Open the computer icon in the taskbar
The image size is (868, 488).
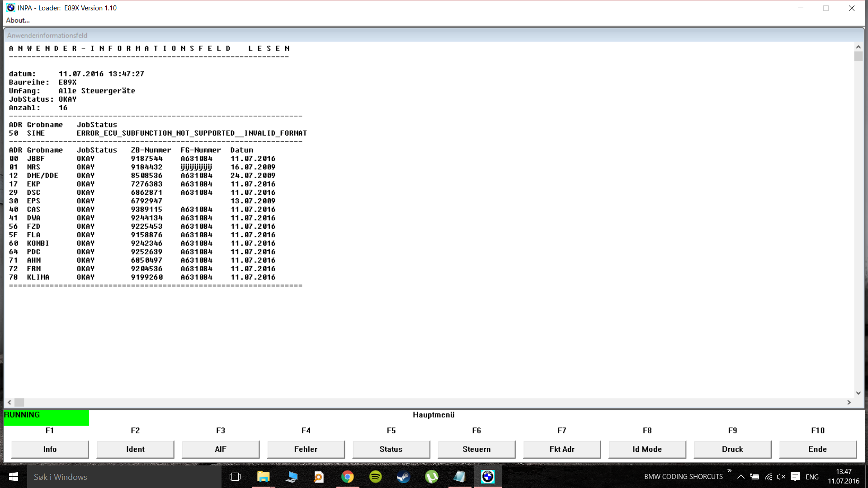tap(291, 477)
